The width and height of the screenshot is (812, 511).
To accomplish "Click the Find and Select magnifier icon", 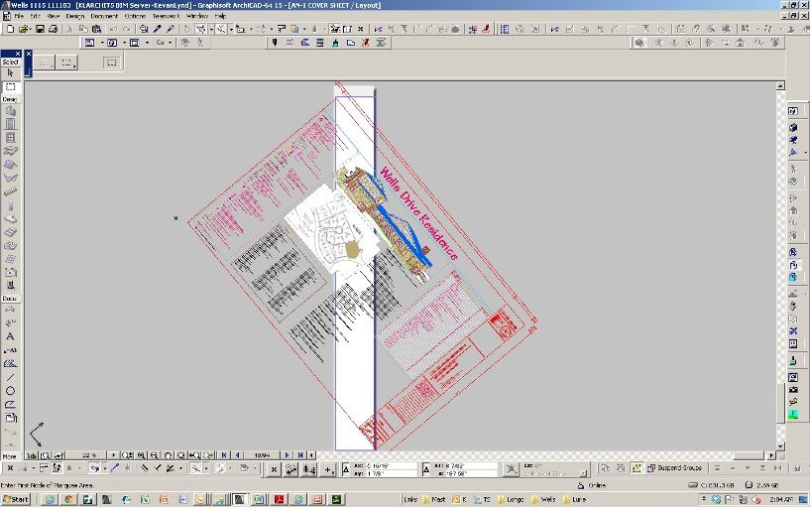I will [144, 29].
